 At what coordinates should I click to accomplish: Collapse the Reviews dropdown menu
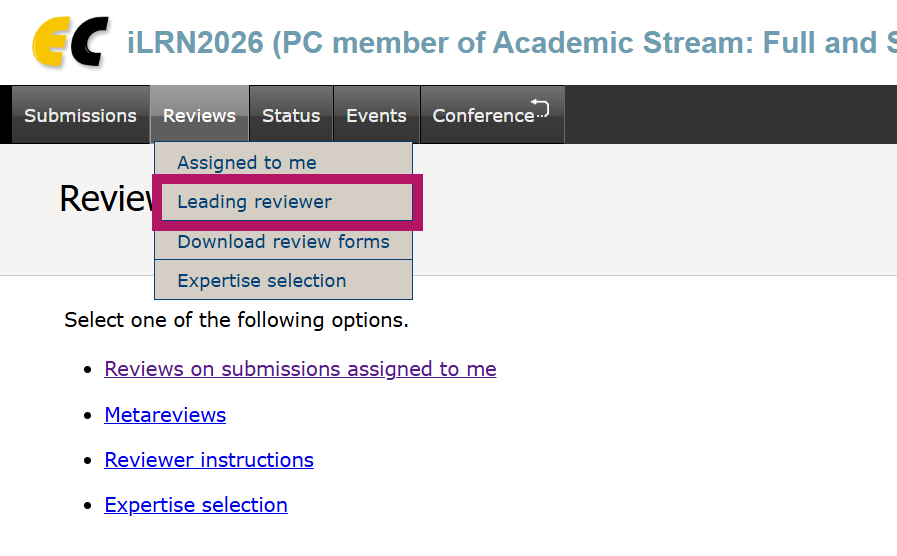pos(199,116)
